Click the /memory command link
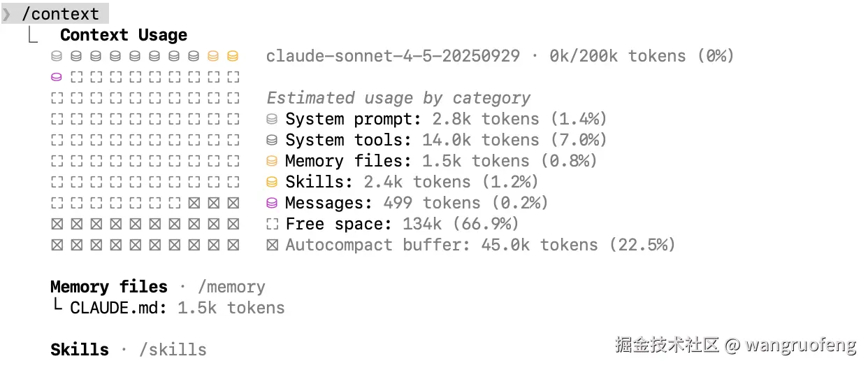Screen dimensions: 868x368 coord(231,288)
